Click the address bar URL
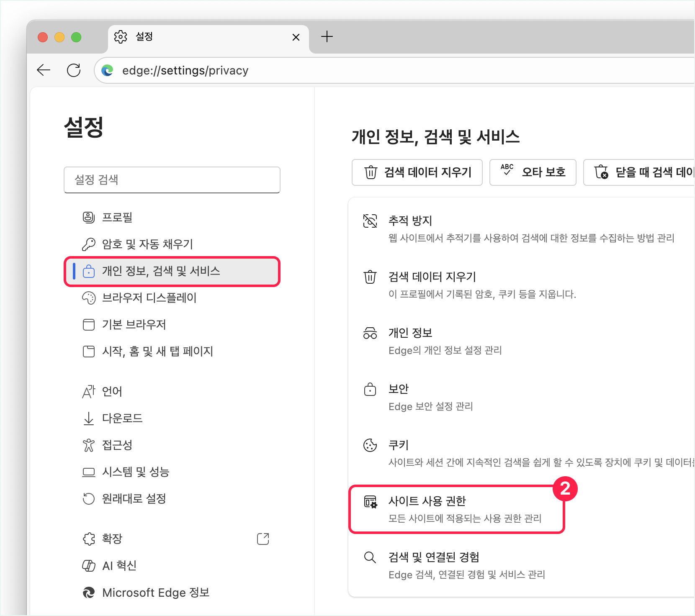This screenshot has width=695, height=616. pos(185,70)
